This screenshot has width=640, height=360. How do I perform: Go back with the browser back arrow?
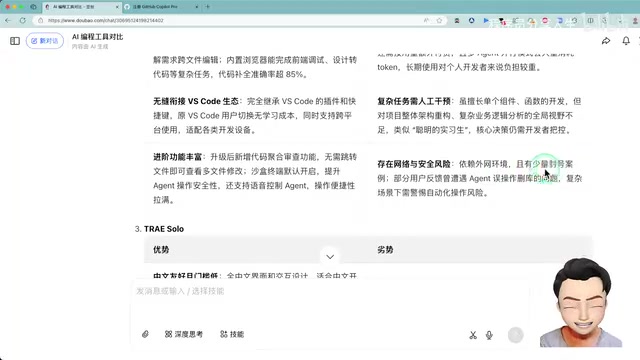[x=8, y=20]
